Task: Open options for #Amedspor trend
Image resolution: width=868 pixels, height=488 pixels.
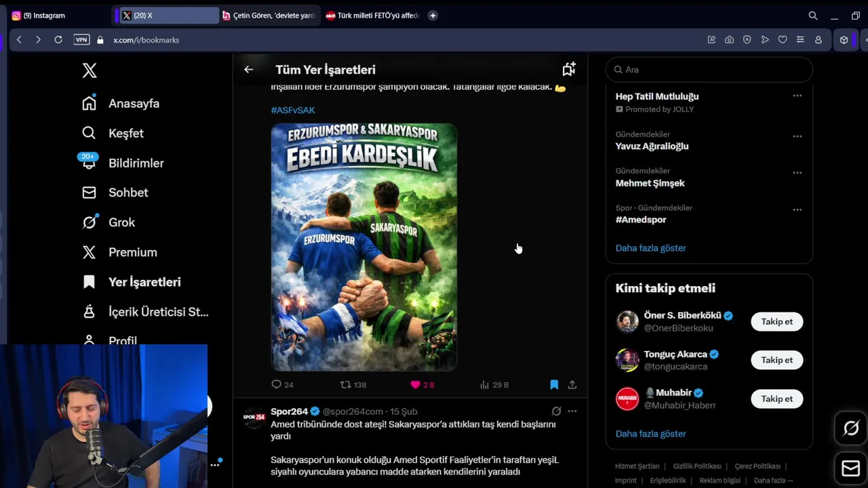Action: click(x=797, y=209)
